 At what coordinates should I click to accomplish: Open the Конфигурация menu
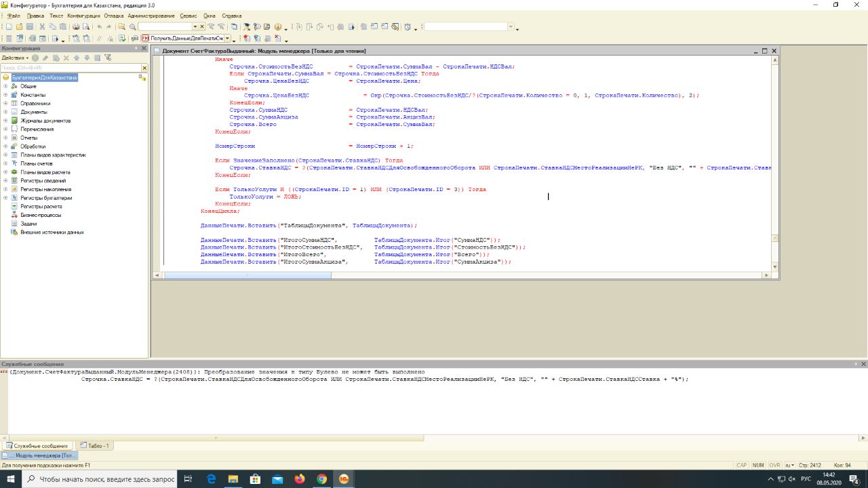(83, 16)
